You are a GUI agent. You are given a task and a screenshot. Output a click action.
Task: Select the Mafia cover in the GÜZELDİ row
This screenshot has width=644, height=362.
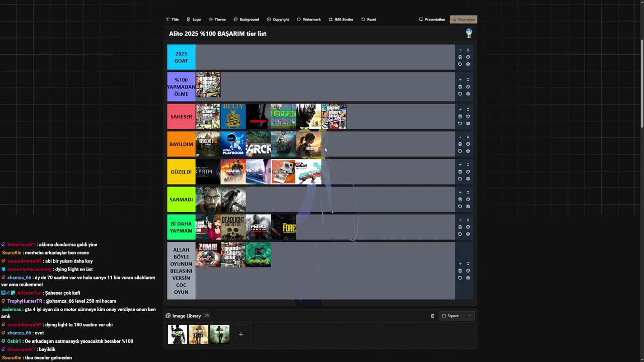tap(233, 172)
